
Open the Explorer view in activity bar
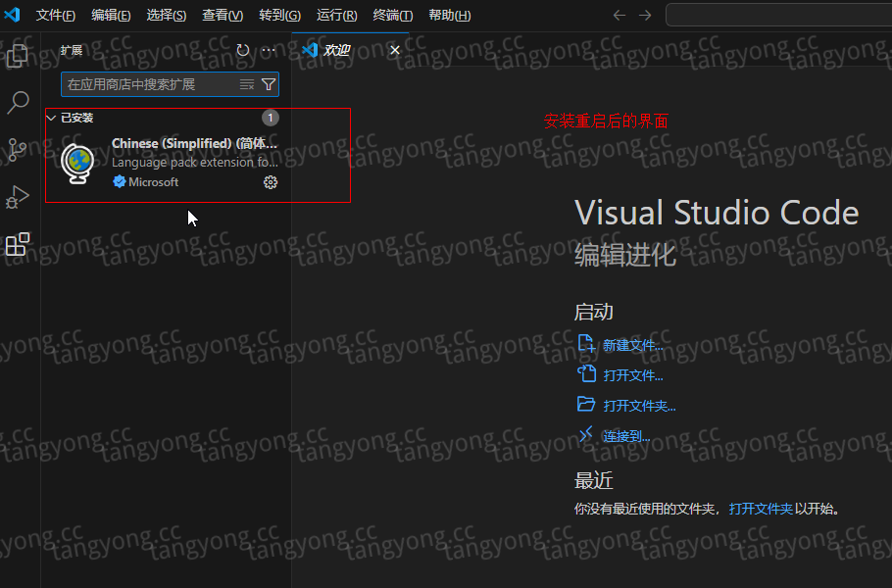[x=17, y=56]
